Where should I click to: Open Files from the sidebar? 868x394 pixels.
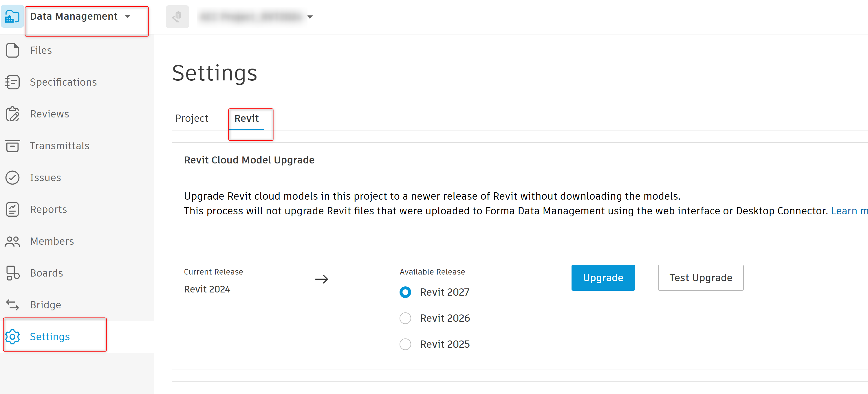click(41, 50)
